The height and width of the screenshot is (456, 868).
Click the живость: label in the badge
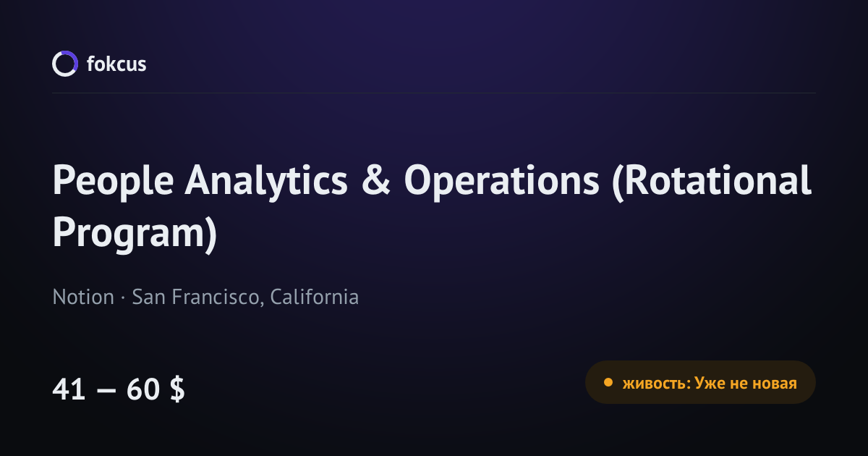(656, 384)
